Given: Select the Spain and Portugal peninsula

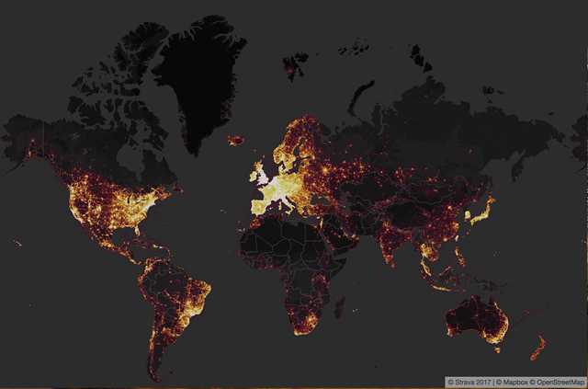Looking at the screenshot, I should click(x=257, y=206).
